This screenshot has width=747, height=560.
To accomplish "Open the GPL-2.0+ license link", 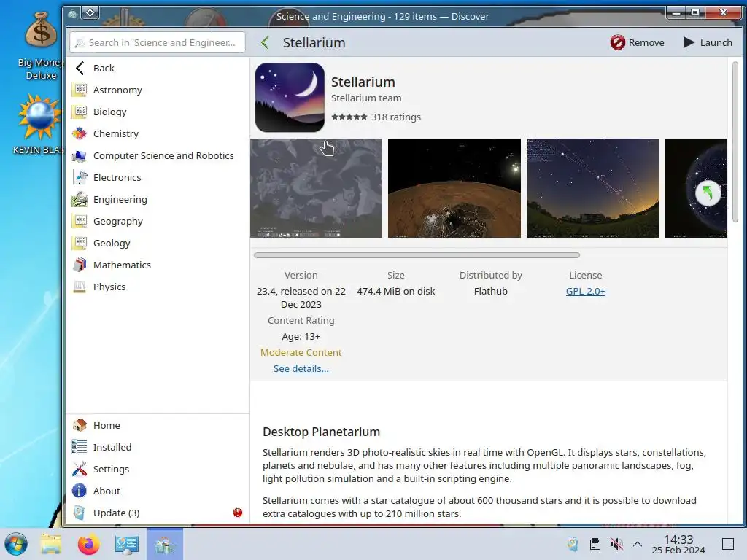I will click(x=586, y=291).
